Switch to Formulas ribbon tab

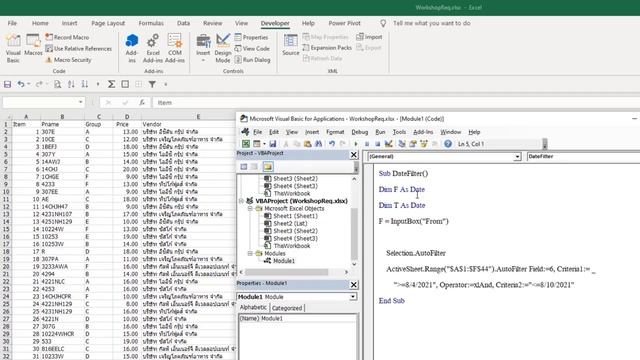[151, 23]
